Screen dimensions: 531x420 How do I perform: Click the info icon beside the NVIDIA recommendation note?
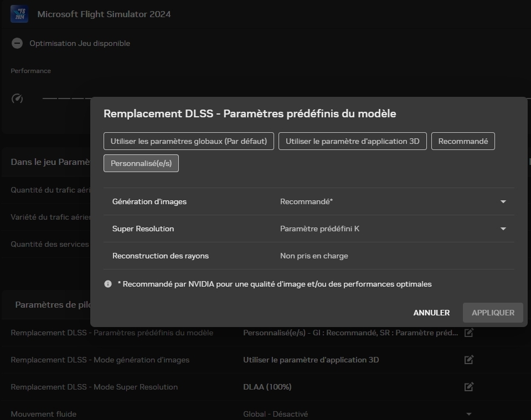click(108, 284)
